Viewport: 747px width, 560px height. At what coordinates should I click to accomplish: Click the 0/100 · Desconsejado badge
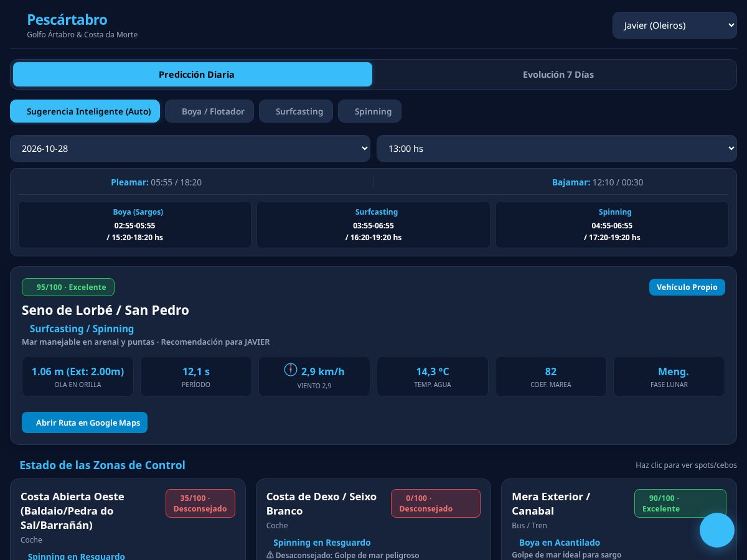(x=436, y=503)
